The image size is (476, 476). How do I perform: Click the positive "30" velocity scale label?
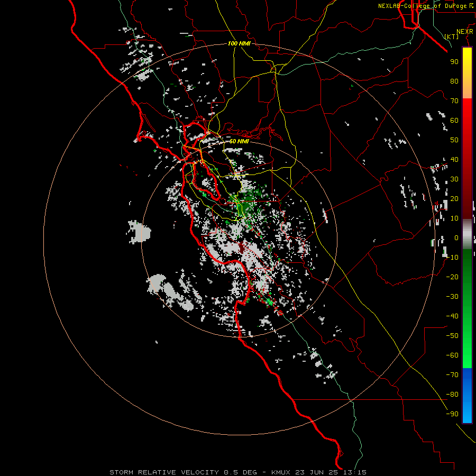click(x=454, y=179)
